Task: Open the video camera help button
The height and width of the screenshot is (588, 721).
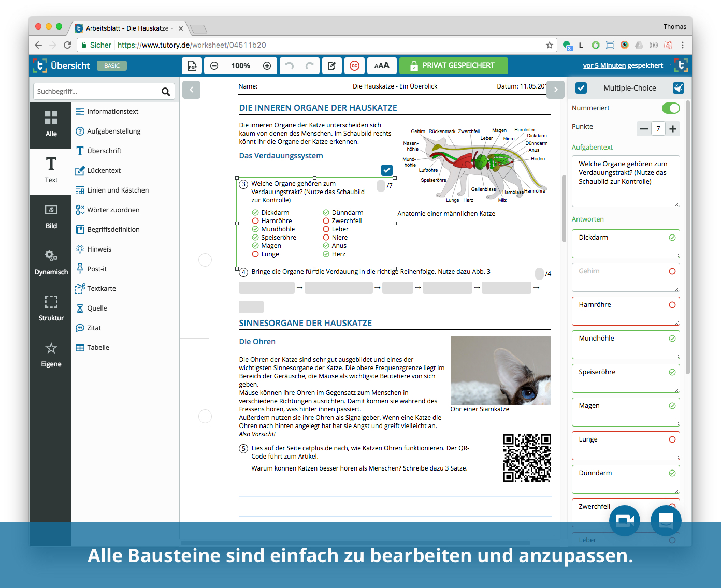Action: pos(625,521)
